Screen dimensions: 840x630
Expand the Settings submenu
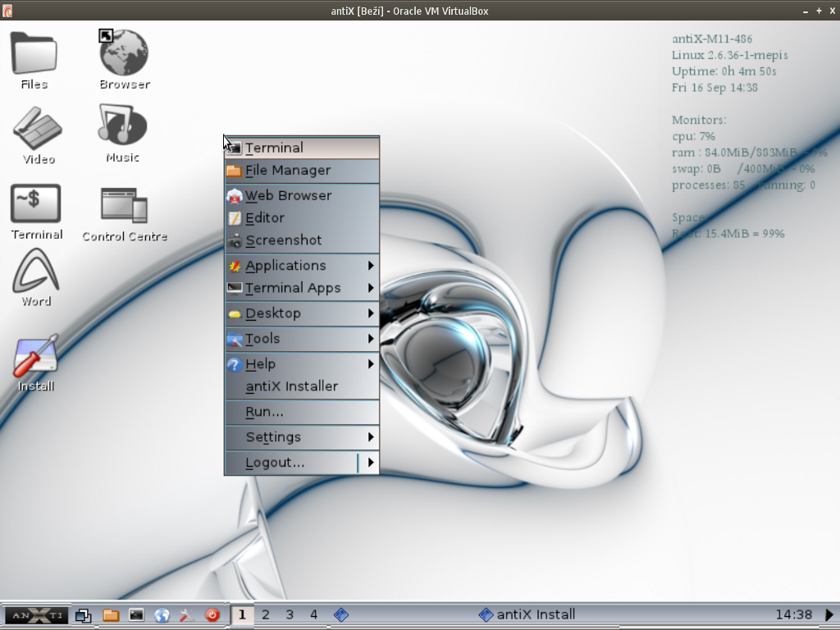(302, 437)
